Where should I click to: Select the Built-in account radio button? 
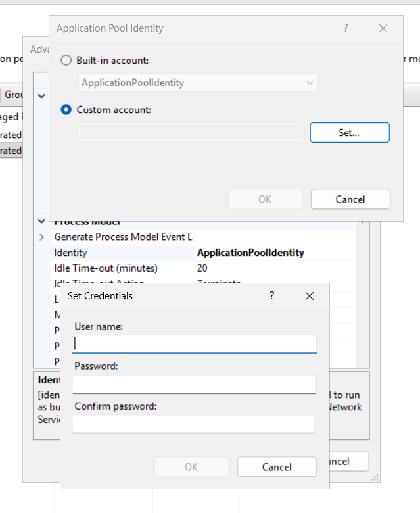coord(66,61)
